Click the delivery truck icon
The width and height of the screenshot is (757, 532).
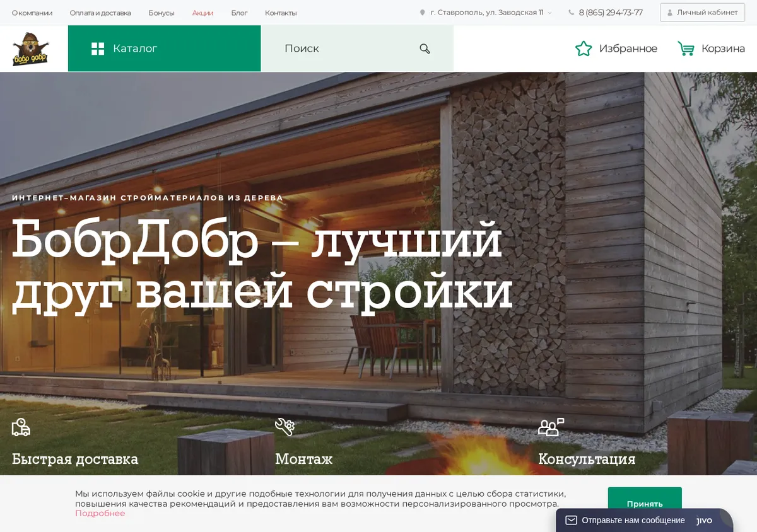21,427
